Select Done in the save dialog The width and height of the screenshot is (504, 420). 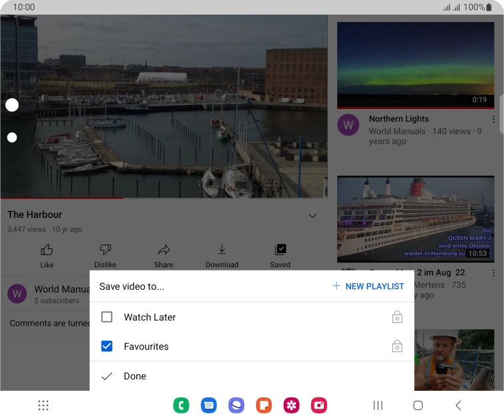pyautogui.click(x=134, y=376)
